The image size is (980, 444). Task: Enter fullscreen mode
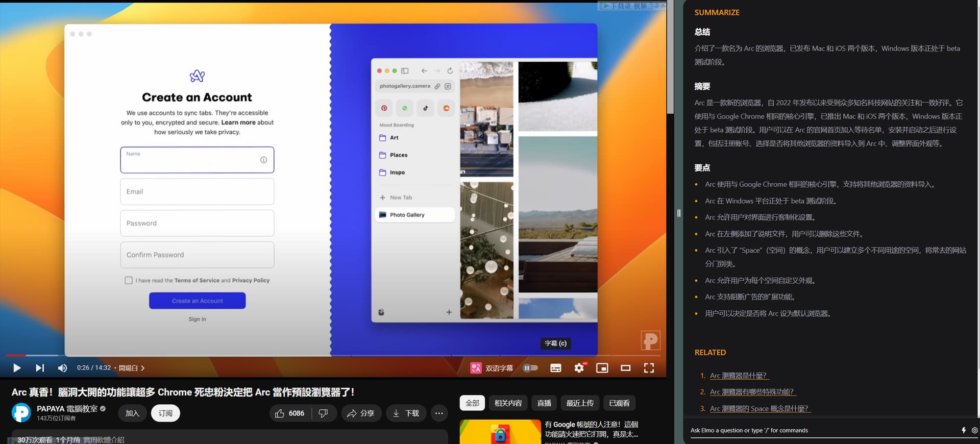[x=649, y=368]
